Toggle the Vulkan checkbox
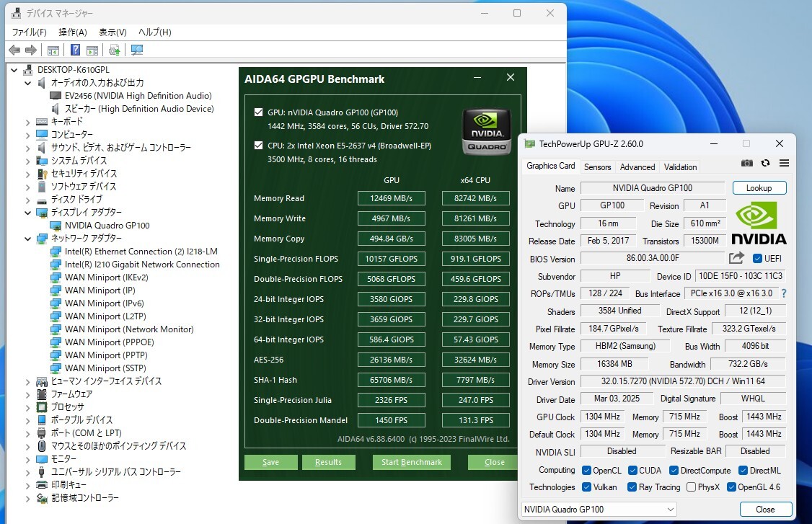This screenshot has height=524, width=812. point(587,487)
